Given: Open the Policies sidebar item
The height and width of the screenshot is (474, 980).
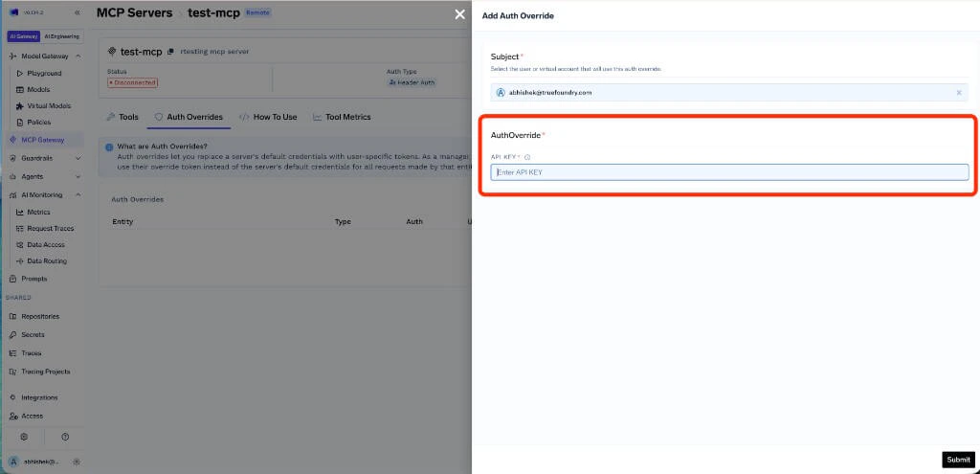Looking at the screenshot, I should click(x=38, y=122).
